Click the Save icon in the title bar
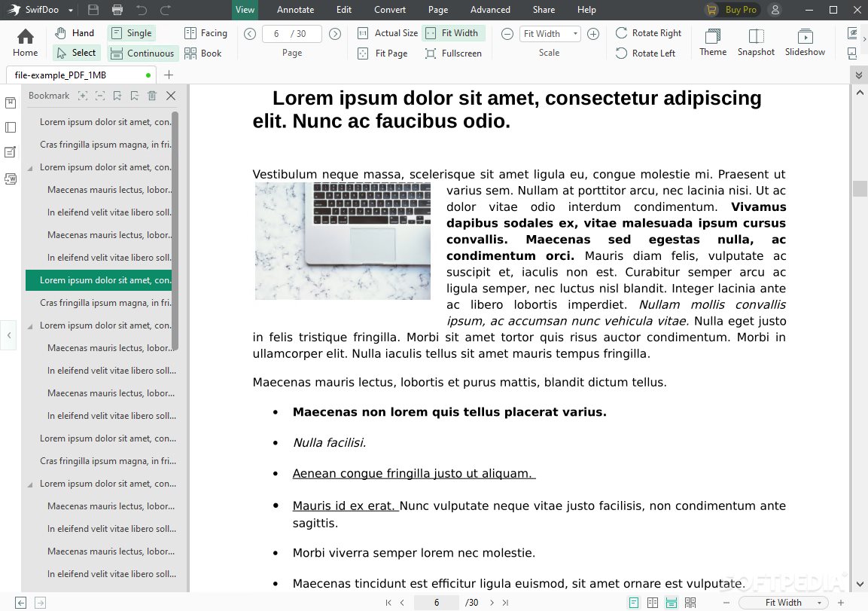 click(93, 10)
